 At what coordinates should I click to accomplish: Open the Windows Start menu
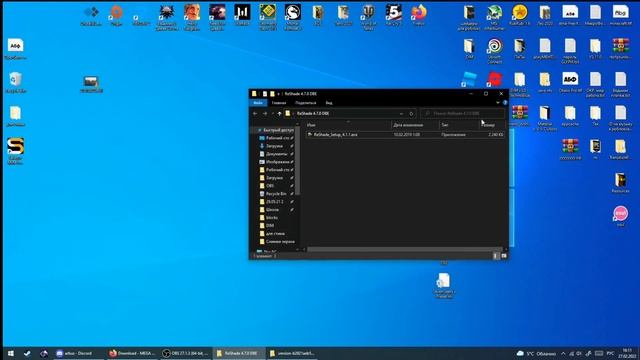pyautogui.click(x=11, y=353)
